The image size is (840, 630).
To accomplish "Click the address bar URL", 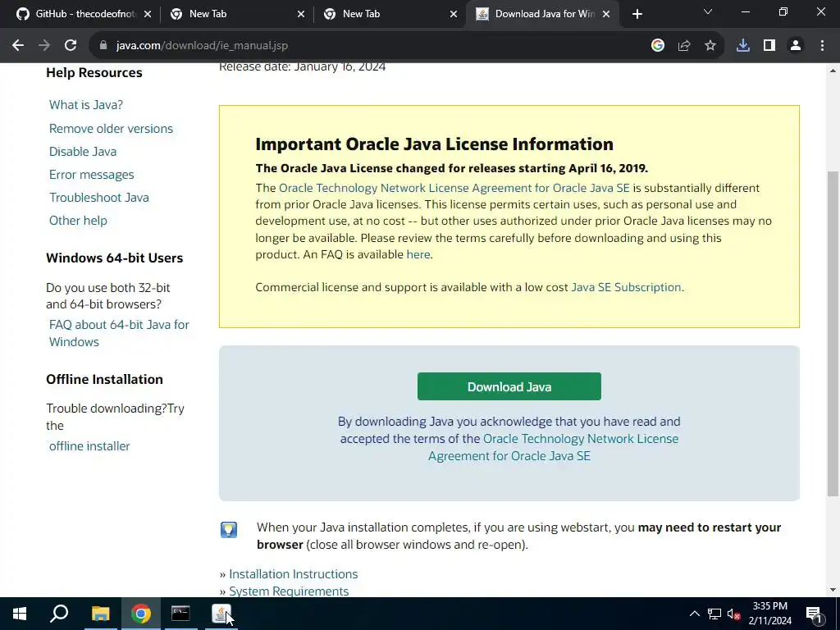I will click(202, 46).
